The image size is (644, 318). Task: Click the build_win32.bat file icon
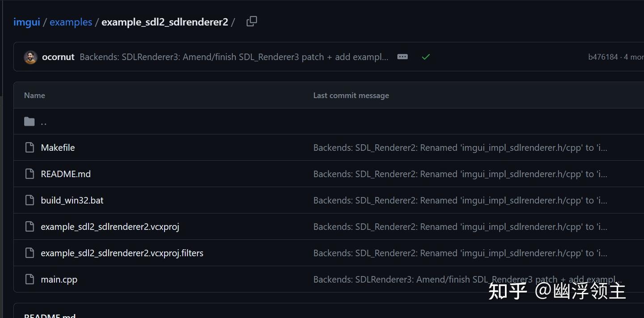click(30, 200)
